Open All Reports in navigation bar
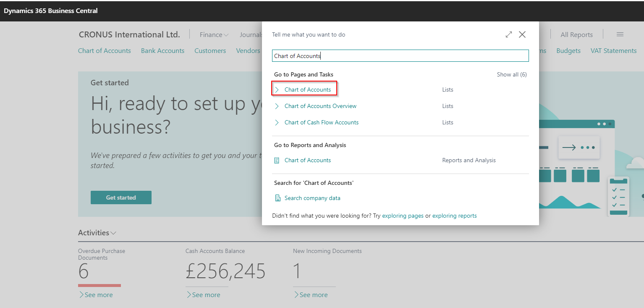 pos(577,35)
